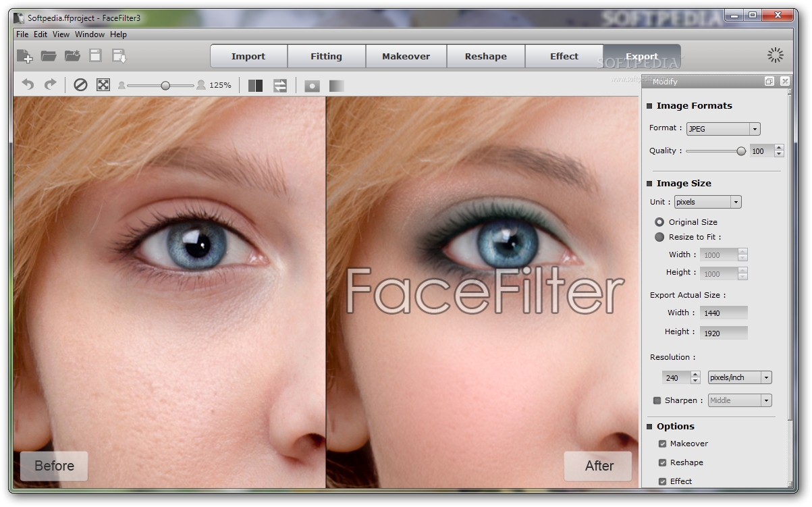Enable the Sharpen checkbox
Screen dimensions: 812x507
657,400
